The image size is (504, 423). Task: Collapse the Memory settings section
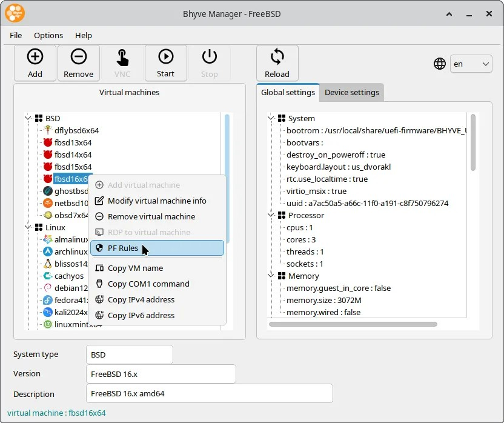click(x=271, y=276)
